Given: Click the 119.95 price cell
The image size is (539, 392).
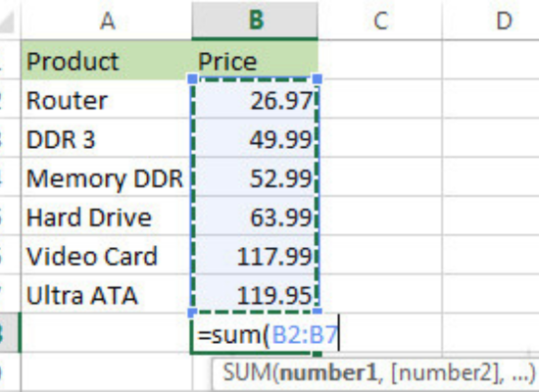Looking at the screenshot, I should click(255, 294).
